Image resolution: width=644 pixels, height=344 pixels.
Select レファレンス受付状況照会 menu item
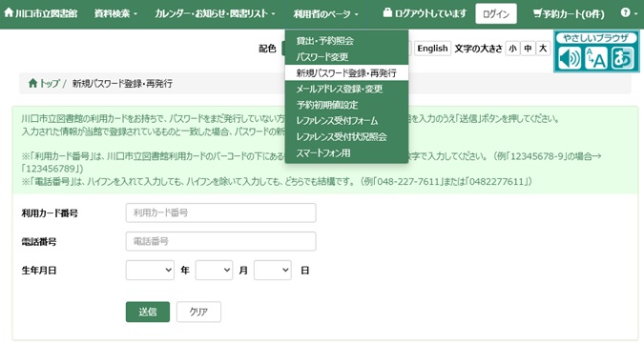pyautogui.click(x=346, y=136)
